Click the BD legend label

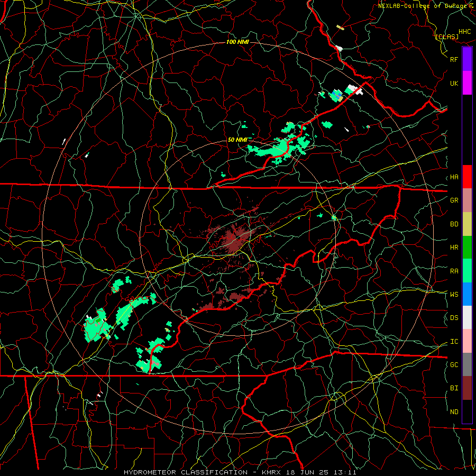click(454, 224)
